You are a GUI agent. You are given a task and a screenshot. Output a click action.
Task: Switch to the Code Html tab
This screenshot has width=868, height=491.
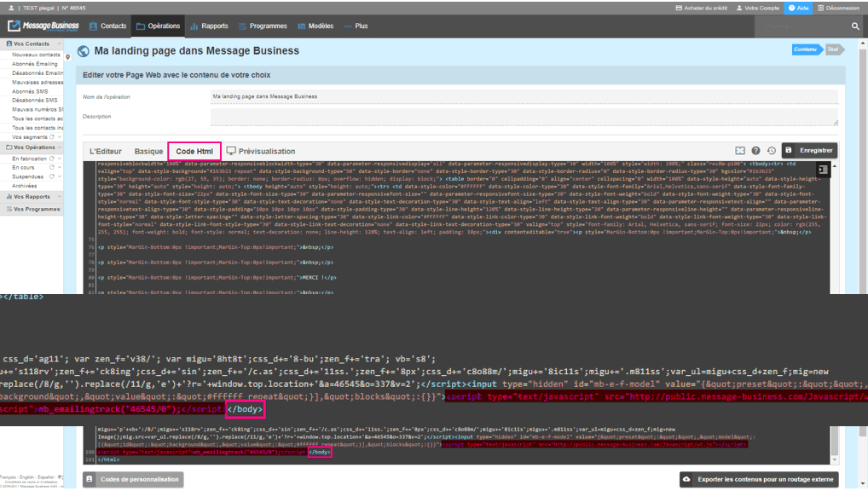pyautogui.click(x=194, y=151)
